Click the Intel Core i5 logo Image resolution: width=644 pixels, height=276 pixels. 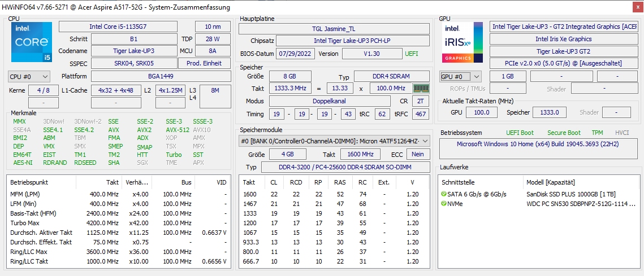pos(32,42)
